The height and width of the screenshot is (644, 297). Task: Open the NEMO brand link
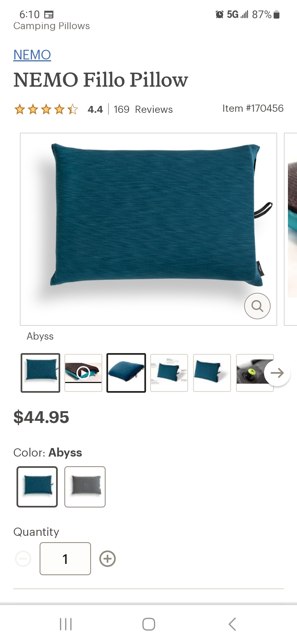[x=32, y=55]
